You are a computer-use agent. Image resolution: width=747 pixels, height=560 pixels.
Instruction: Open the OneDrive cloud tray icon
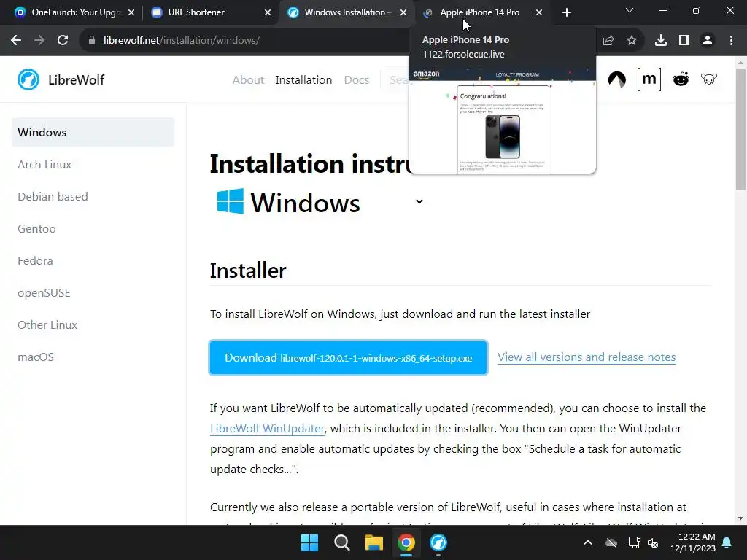tap(611, 542)
